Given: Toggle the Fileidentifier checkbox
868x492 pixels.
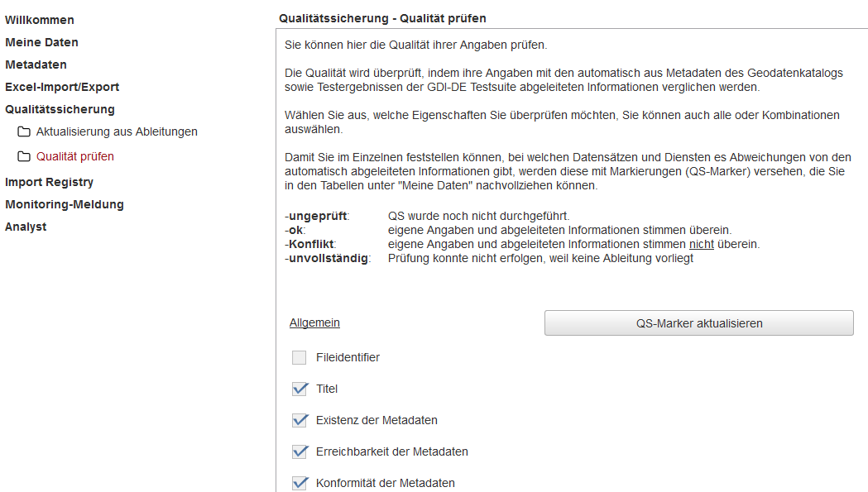Looking at the screenshot, I should pyautogui.click(x=300, y=358).
